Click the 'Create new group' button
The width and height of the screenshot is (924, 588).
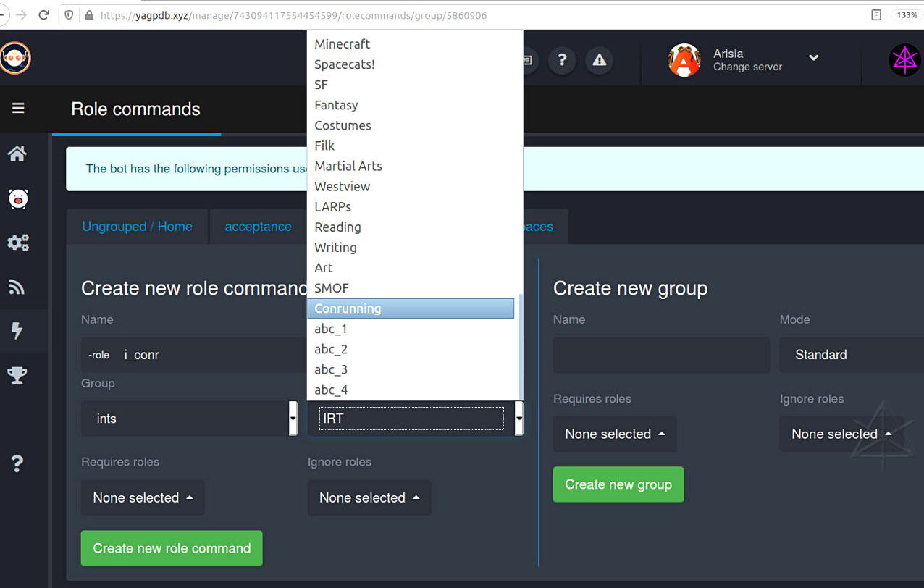coord(618,484)
